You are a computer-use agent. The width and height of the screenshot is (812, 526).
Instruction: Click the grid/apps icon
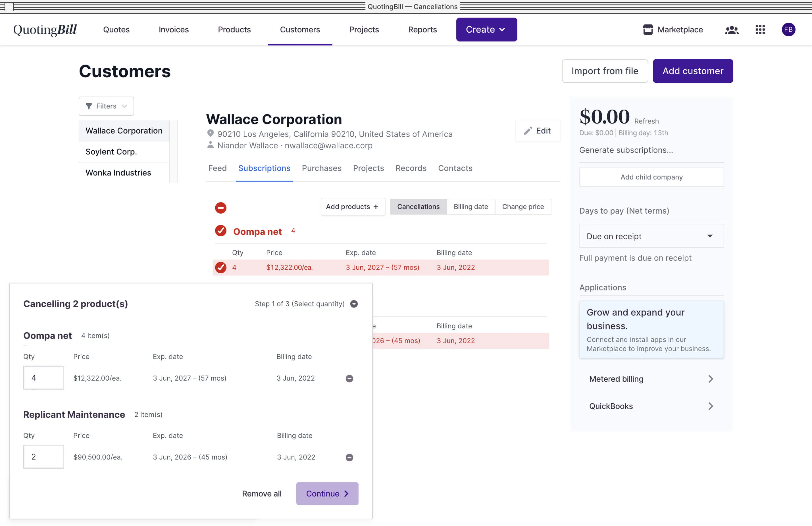point(761,29)
